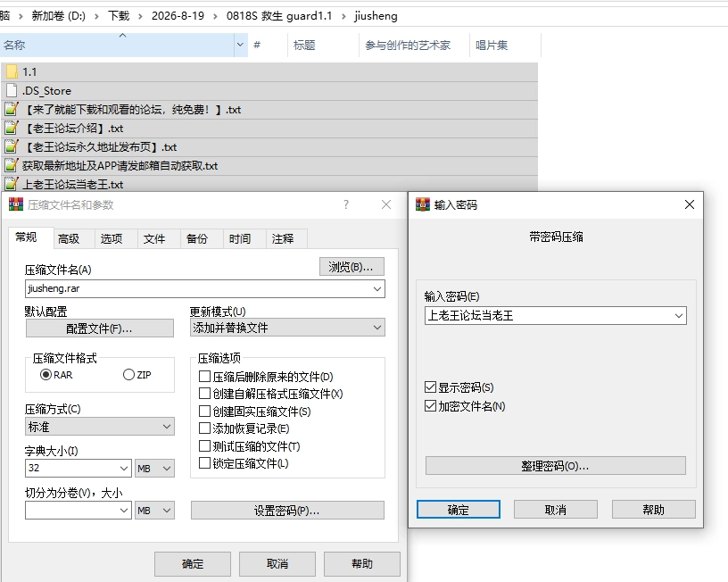Image resolution: width=728 pixels, height=582 pixels.
Task: Tick 锁定压缩文件 checkbox
Action: point(204,463)
